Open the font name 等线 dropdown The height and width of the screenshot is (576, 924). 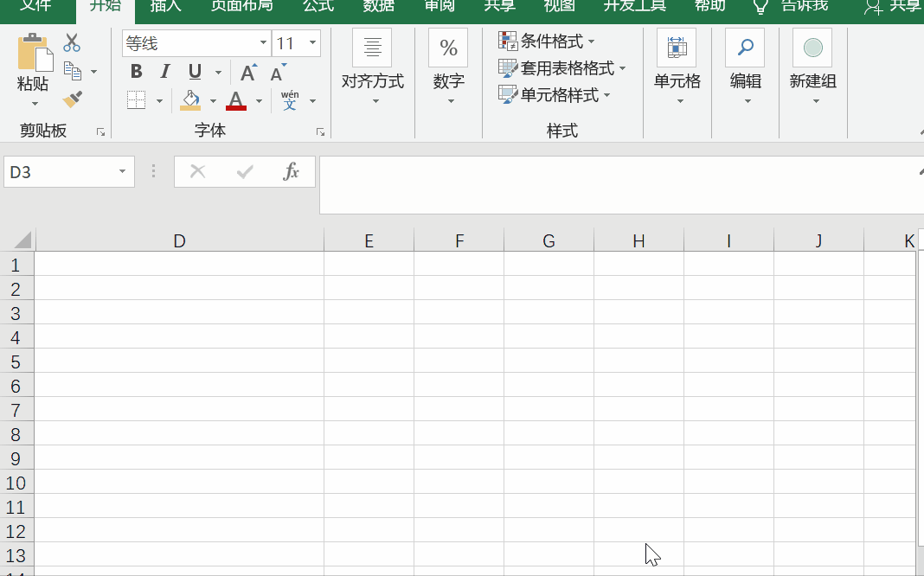pyautogui.click(x=263, y=43)
